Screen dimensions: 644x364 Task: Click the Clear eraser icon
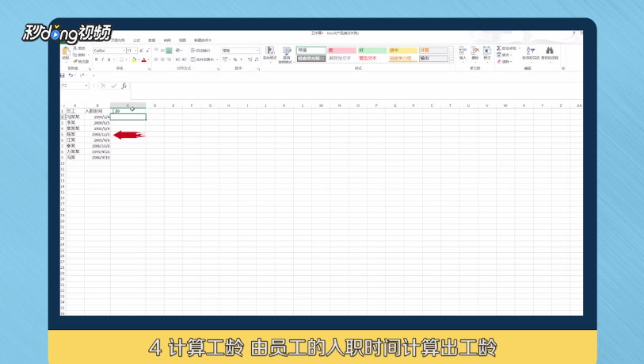click(x=498, y=61)
